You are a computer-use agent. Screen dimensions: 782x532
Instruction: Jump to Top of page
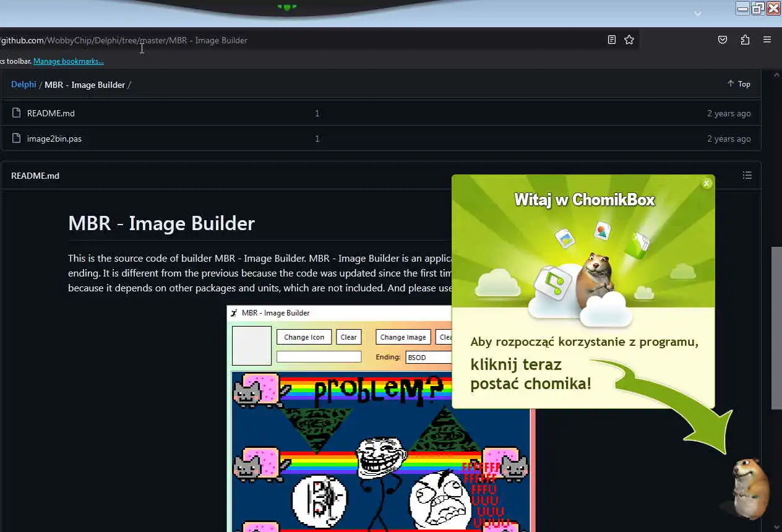[x=739, y=84]
